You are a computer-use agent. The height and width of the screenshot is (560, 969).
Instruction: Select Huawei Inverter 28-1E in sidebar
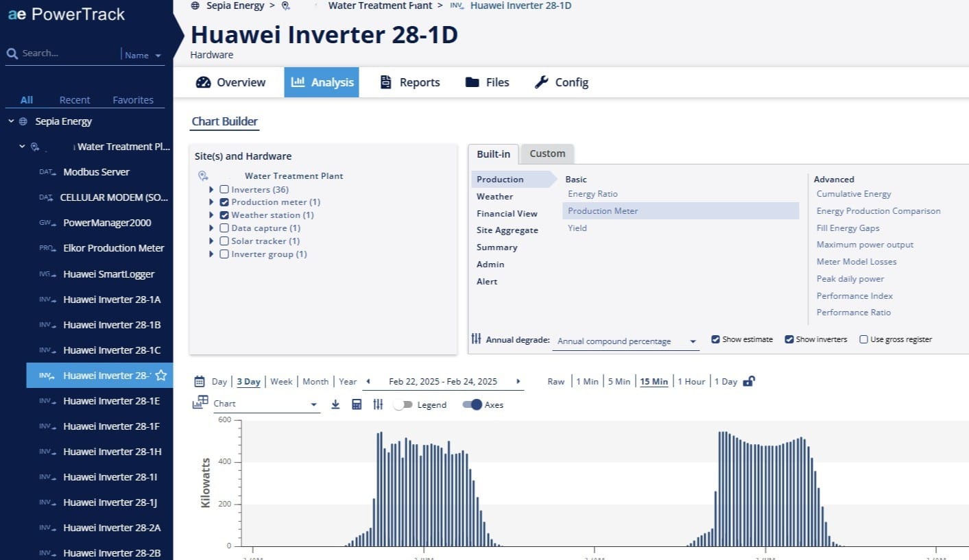click(111, 401)
